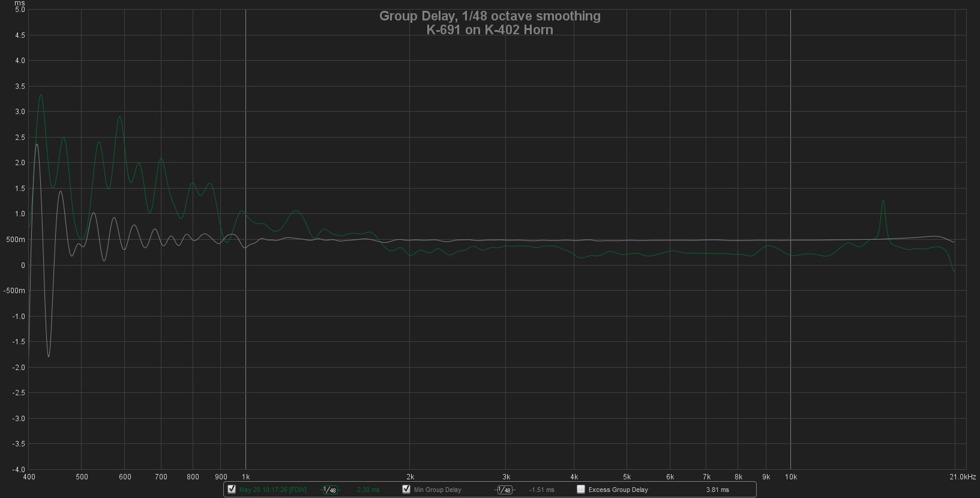Click the 5.0 value on the vertical axis
The width and height of the screenshot is (980, 498).
(20, 10)
